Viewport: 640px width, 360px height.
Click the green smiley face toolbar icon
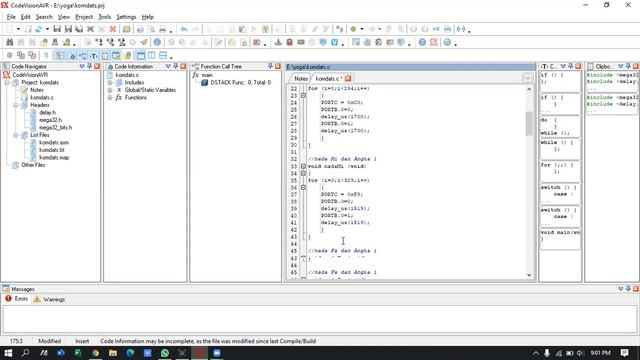(x=447, y=42)
